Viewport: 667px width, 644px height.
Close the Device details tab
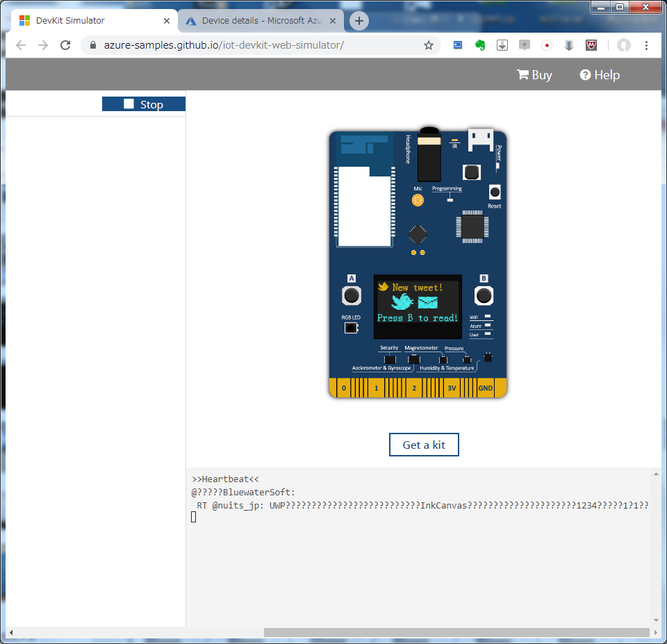[333, 20]
